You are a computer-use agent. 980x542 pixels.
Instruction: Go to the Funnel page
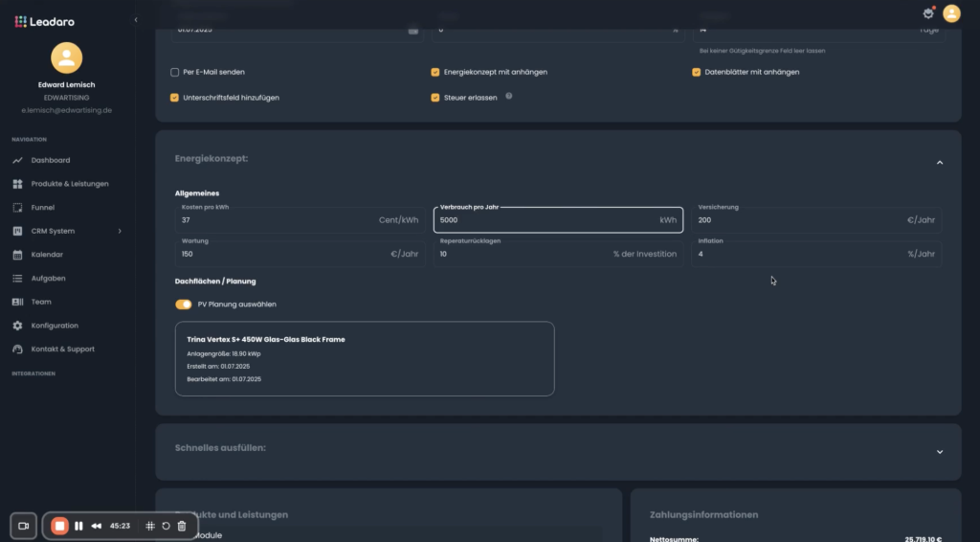(x=42, y=208)
